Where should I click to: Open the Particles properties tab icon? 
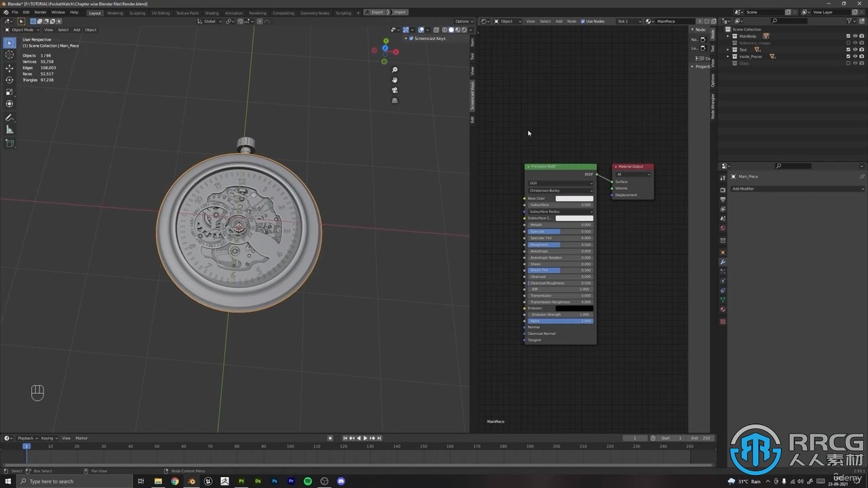[723, 272]
